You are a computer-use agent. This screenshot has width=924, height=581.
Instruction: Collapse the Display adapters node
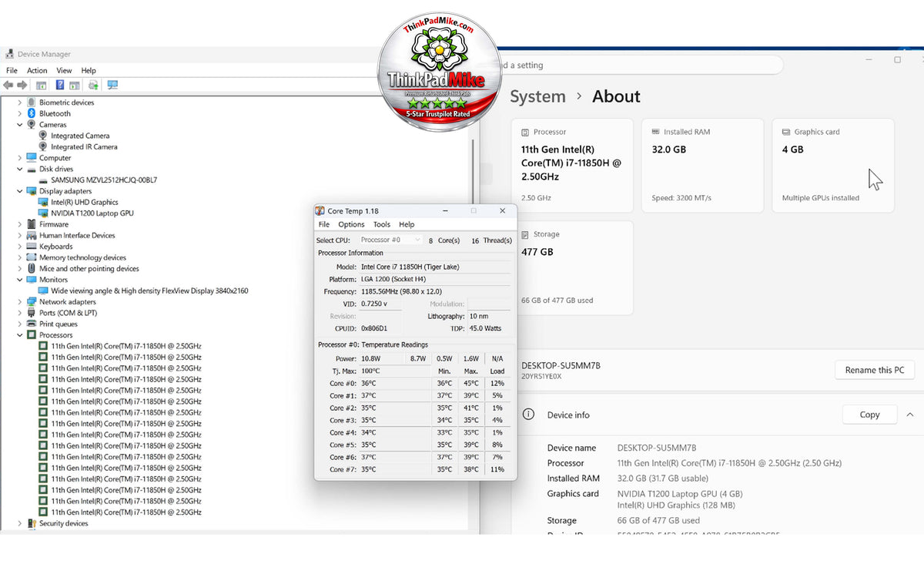20,191
